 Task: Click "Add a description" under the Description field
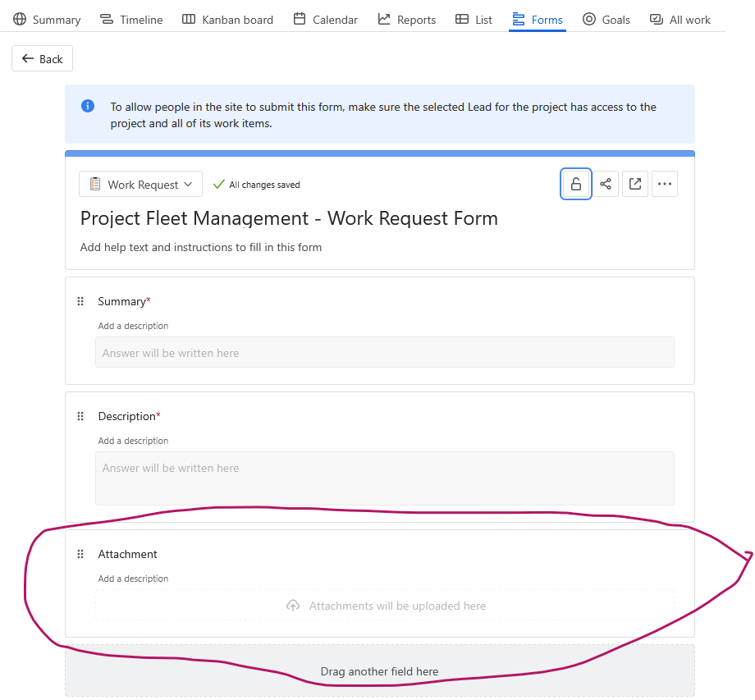[x=133, y=441]
